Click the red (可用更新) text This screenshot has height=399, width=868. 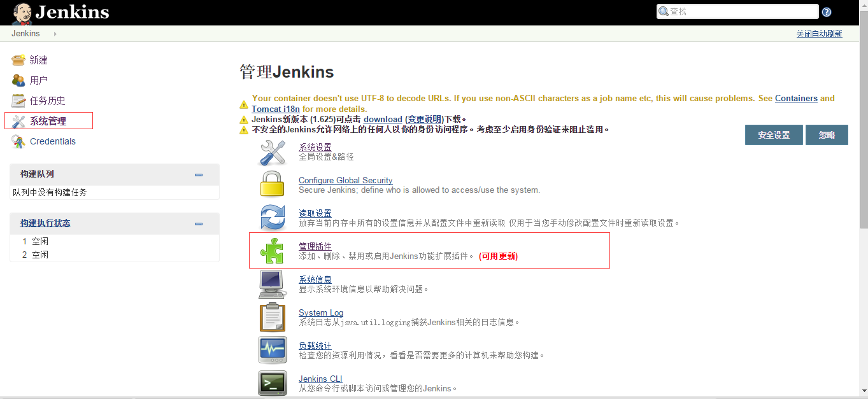click(499, 256)
